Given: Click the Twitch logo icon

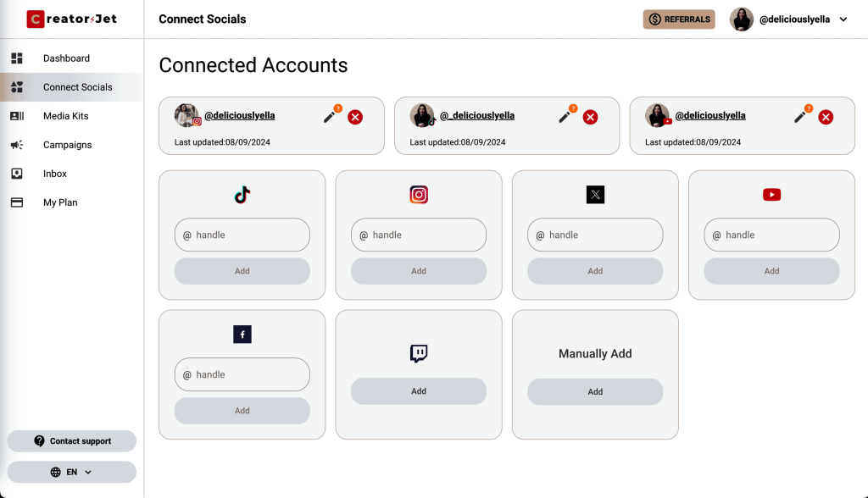Looking at the screenshot, I should (x=419, y=353).
